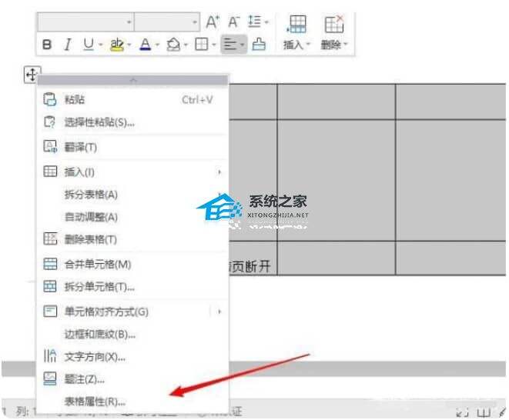Click the text alignment icon
Image resolution: width=509 pixels, height=420 pixels.
[x=230, y=44]
